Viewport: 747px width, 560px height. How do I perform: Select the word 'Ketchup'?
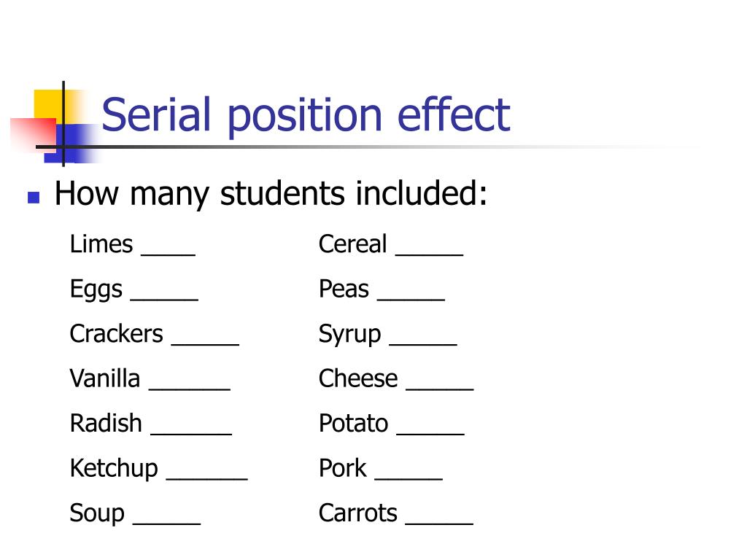[114, 469]
